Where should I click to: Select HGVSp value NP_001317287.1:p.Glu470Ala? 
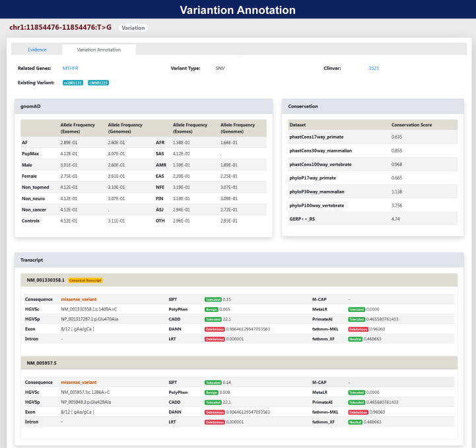coord(90,319)
